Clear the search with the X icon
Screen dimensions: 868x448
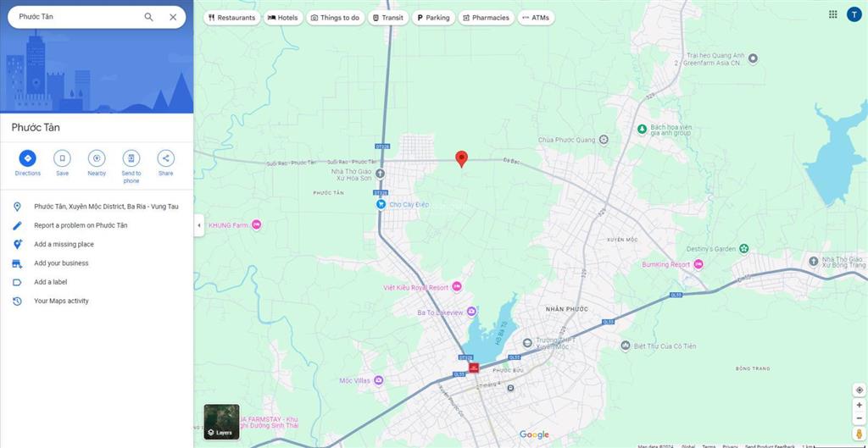[x=173, y=17]
